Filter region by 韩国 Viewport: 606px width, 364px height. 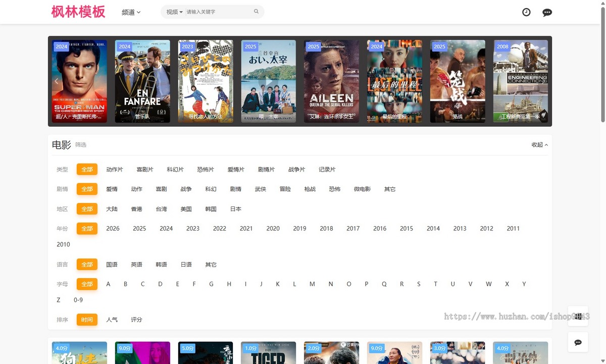[x=211, y=209]
